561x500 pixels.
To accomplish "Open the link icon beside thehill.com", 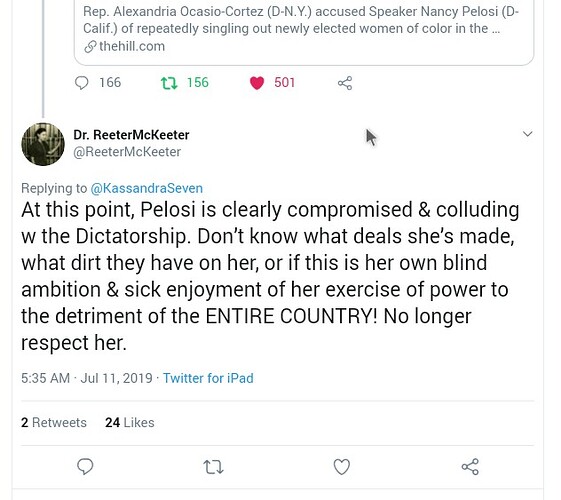I will tap(90, 46).
